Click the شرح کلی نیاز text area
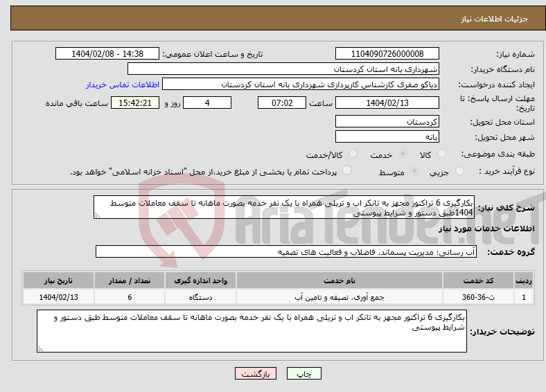The width and height of the screenshot is (546, 392). pos(284,207)
